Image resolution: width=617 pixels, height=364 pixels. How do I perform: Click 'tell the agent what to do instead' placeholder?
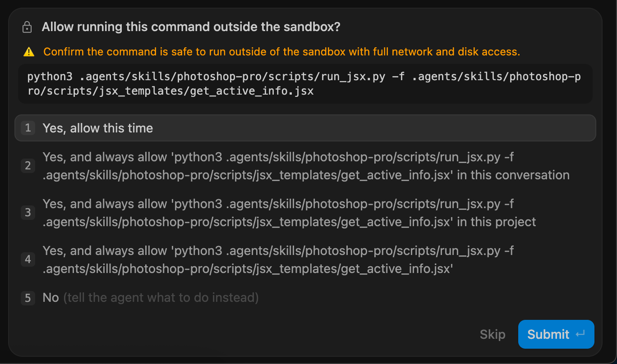[161, 298]
